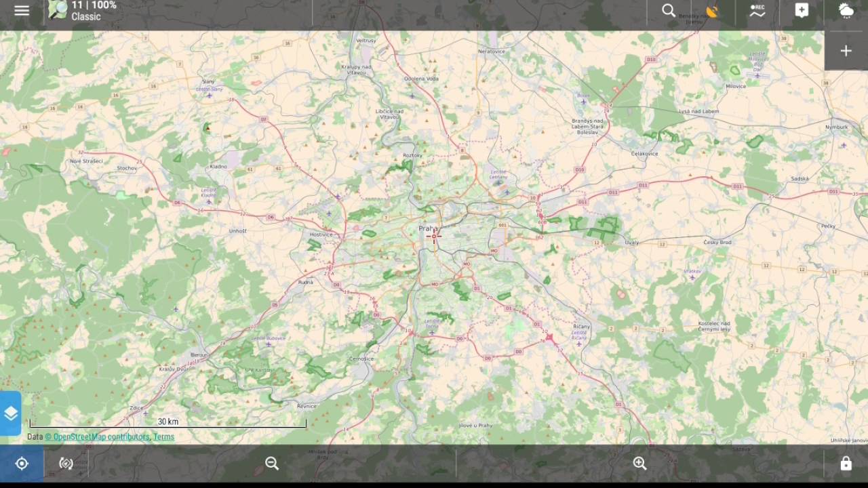Image resolution: width=868 pixels, height=488 pixels.
Task: Click the Zdice town label
Action: tap(136, 409)
